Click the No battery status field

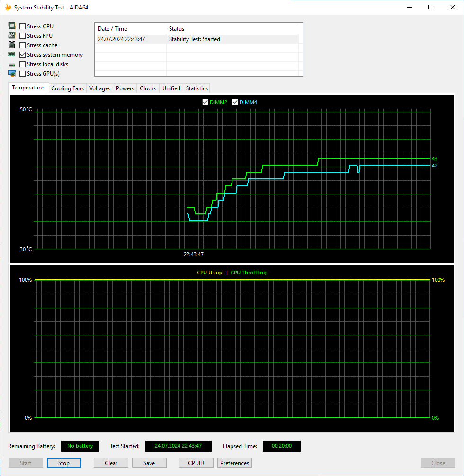coord(80,446)
